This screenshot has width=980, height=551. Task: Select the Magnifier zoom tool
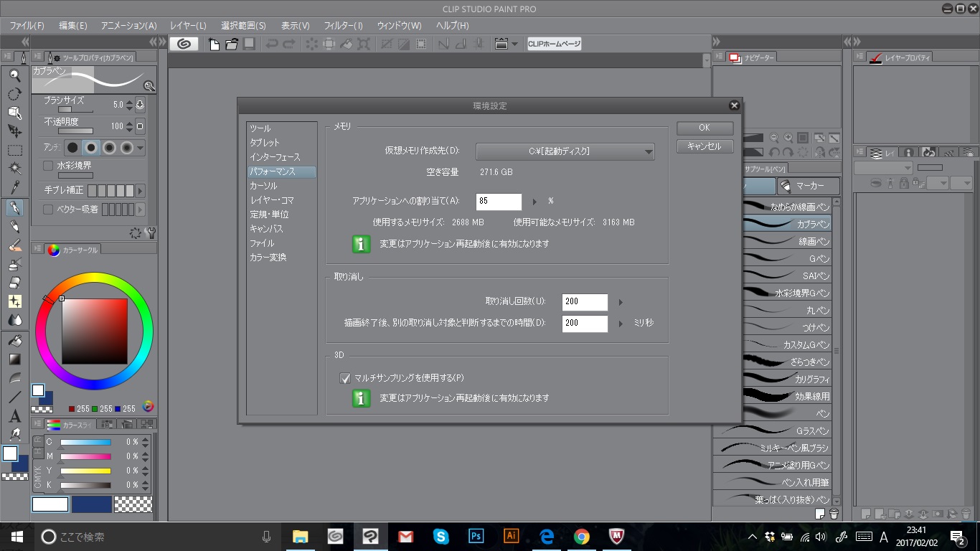pyautogui.click(x=14, y=75)
